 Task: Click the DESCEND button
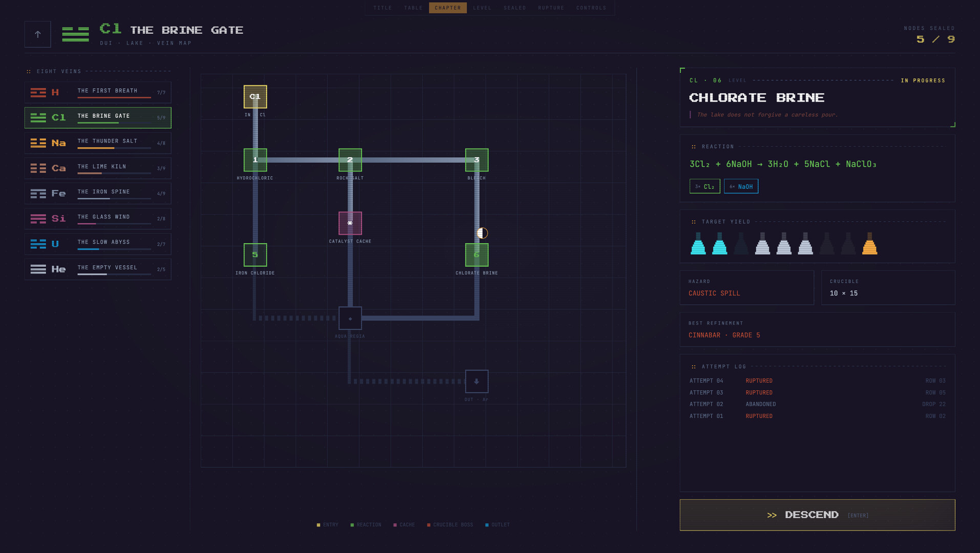pos(817,515)
